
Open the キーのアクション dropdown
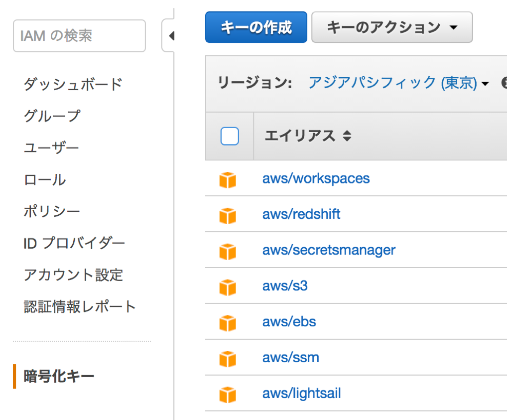(x=392, y=27)
